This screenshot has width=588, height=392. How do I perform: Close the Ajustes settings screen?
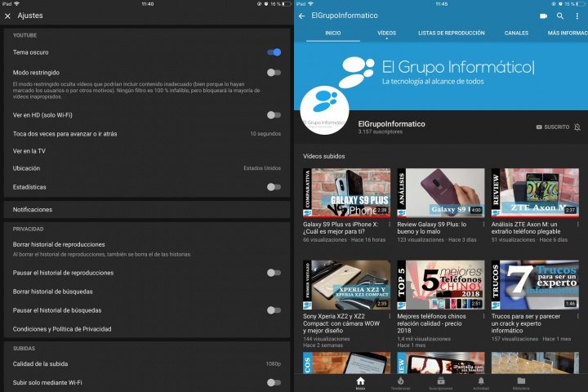point(7,16)
